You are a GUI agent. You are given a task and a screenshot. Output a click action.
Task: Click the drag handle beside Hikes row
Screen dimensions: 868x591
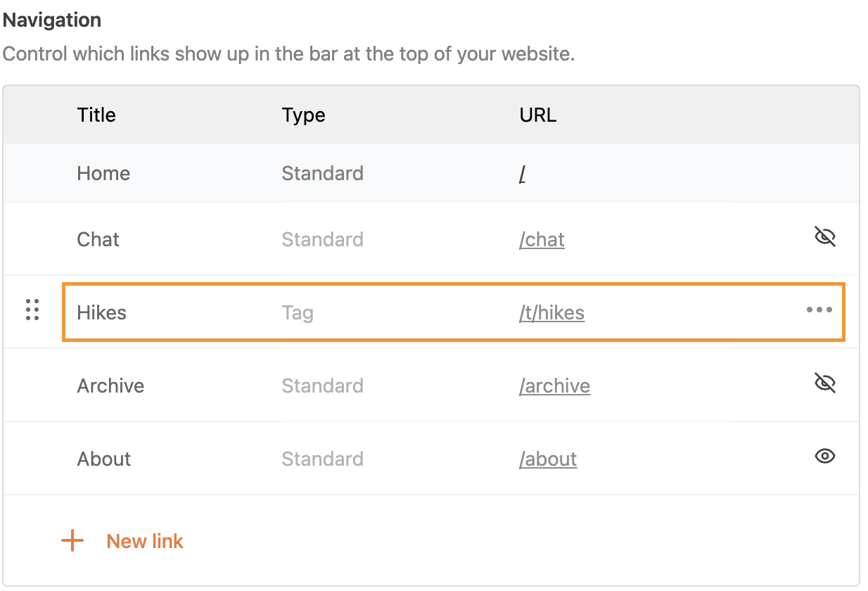(32, 310)
